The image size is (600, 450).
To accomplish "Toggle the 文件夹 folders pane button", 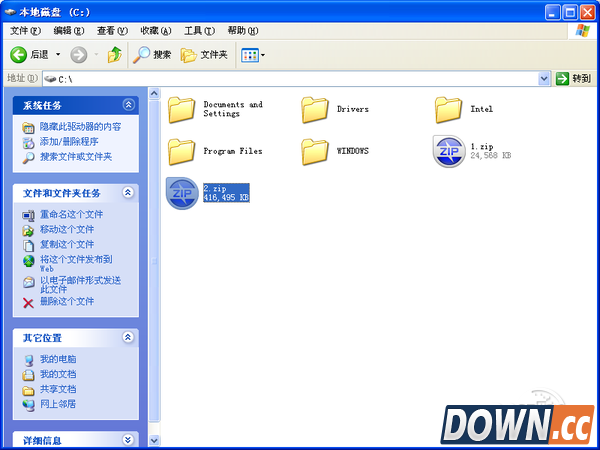I will [x=204, y=55].
